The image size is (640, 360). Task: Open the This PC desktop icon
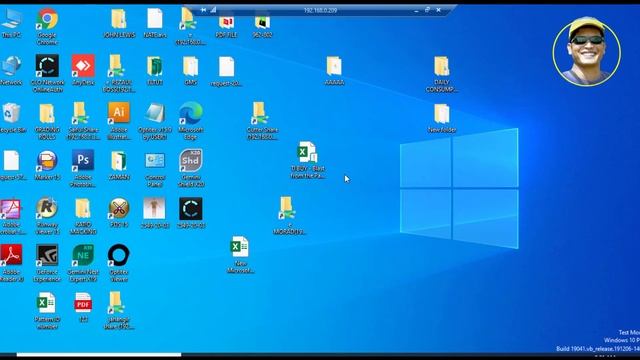pos(11,20)
